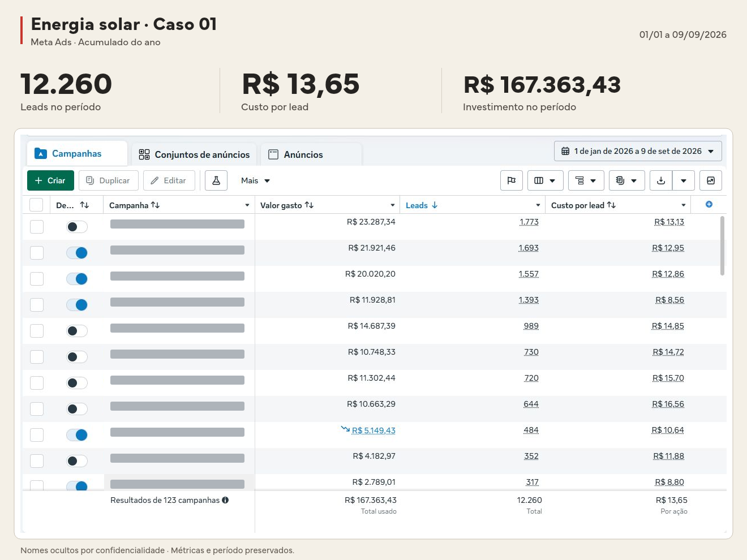This screenshot has height=560, width=747.
Task: Sort by Campanha column arrows
Action: coord(155,205)
